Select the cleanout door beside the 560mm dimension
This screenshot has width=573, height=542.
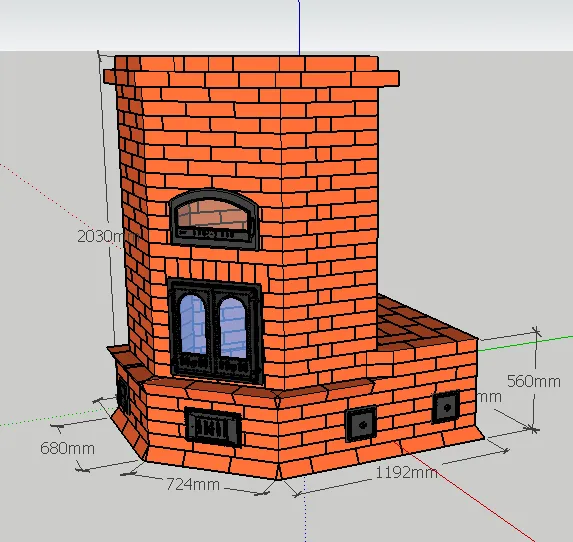(x=446, y=407)
